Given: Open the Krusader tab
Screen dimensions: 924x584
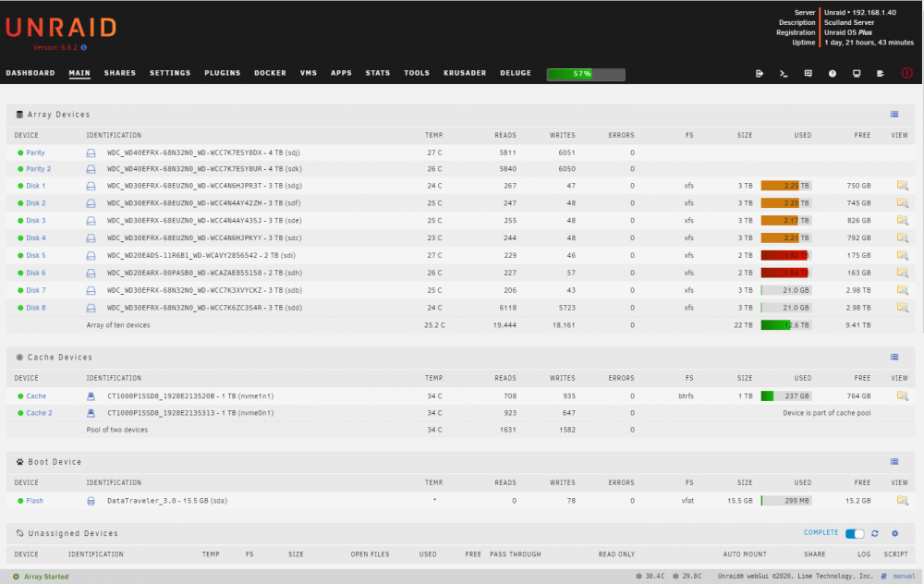Looking at the screenshot, I should tap(465, 73).
